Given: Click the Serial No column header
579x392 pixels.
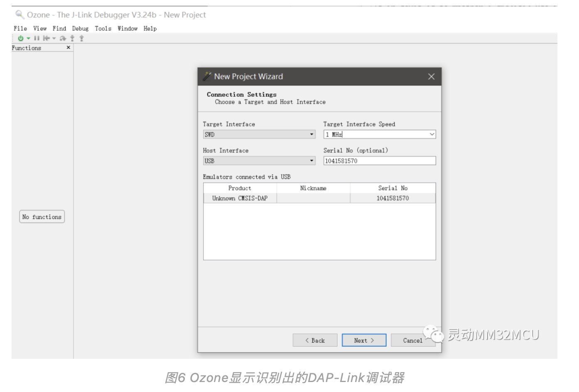Looking at the screenshot, I should (393, 189).
